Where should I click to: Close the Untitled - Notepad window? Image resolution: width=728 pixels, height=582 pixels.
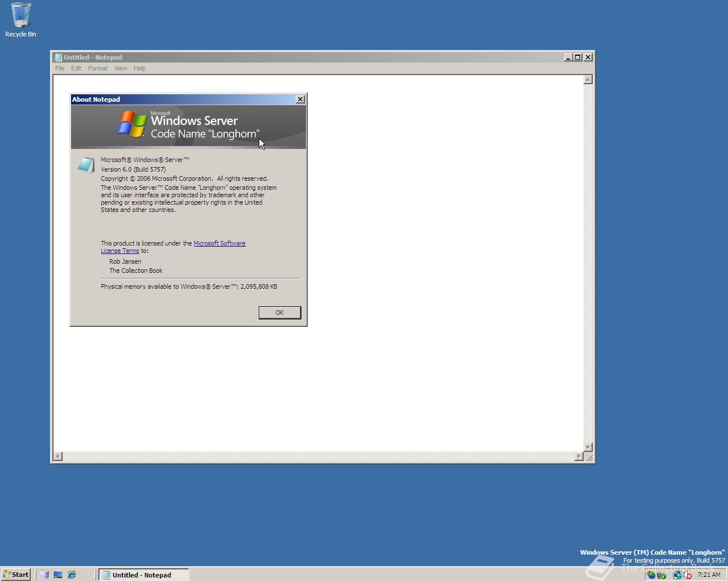pyautogui.click(x=588, y=57)
